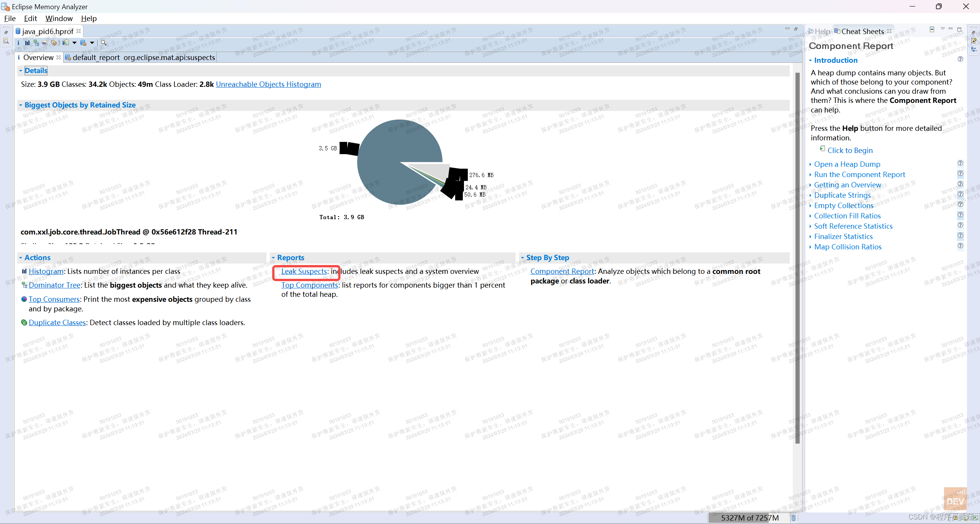Image resolution: width=980 pixels, height=524 pixels.
Task: Collapse the Biggest Objects by Retained Size section
Action: (21, 105)
